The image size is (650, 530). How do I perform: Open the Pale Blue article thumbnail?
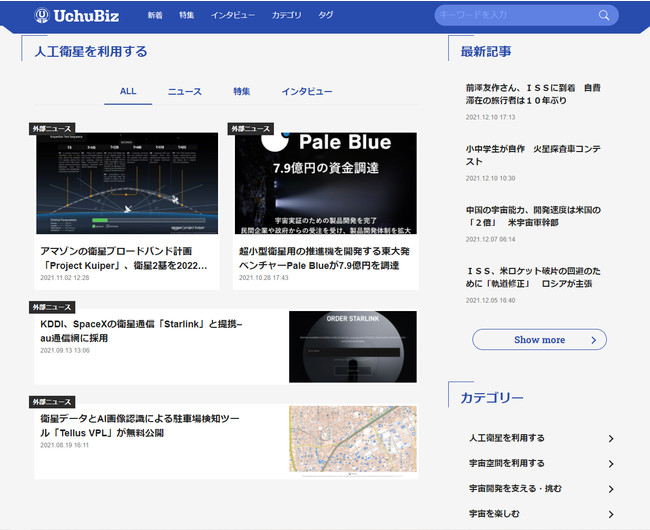point(326,183)
